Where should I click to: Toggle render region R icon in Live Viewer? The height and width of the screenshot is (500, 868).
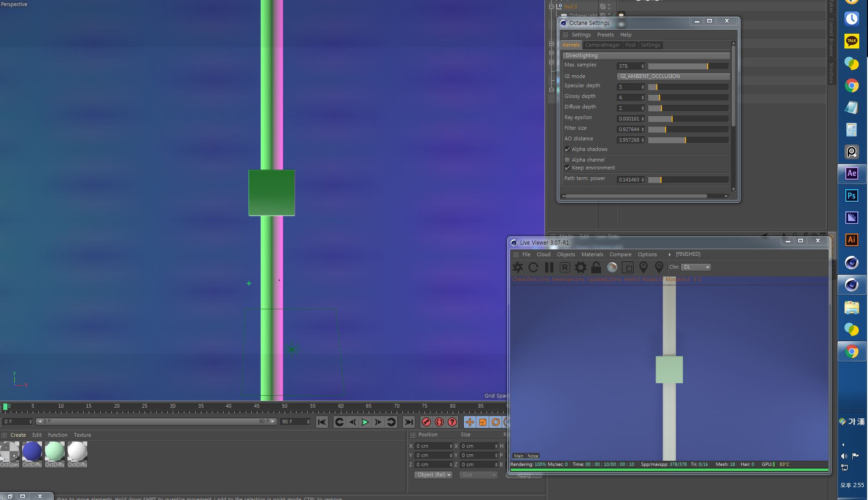pos(565,267)
